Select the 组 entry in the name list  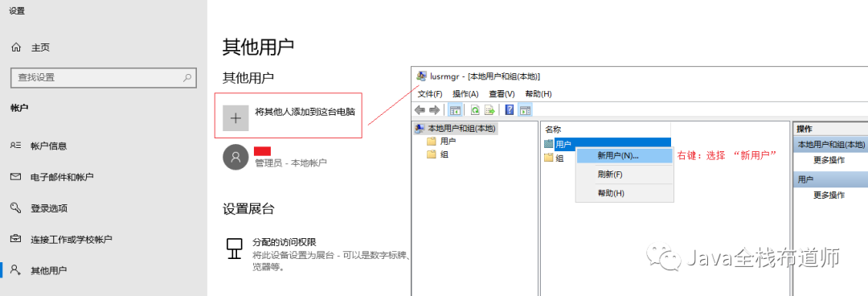click(554, 158)
